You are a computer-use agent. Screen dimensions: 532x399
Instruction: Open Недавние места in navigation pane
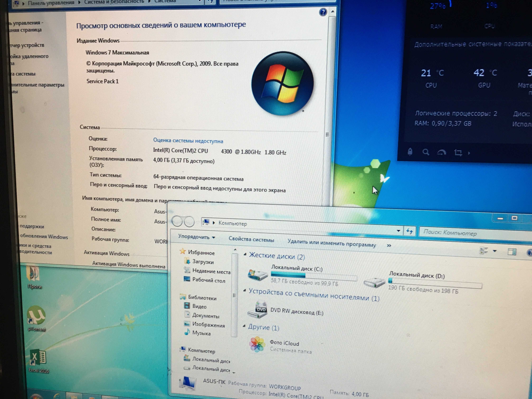pyautogui.click(x=211, y=271)
